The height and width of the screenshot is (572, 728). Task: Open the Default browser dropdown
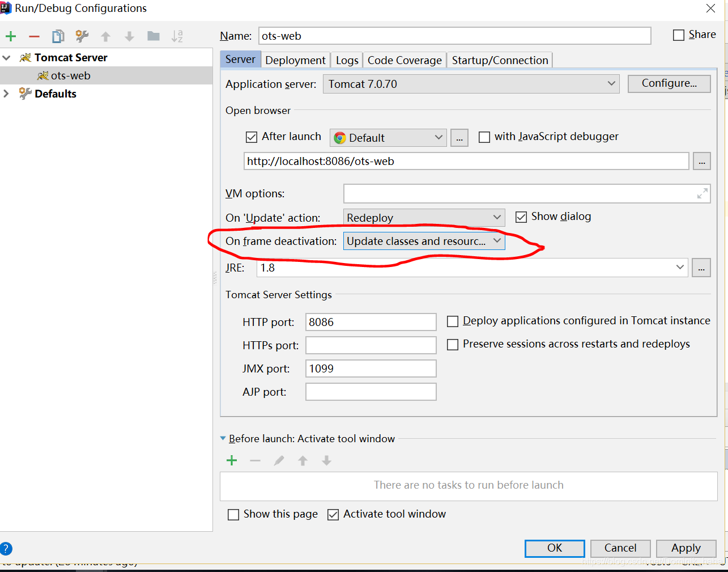[x=388, y=138]
